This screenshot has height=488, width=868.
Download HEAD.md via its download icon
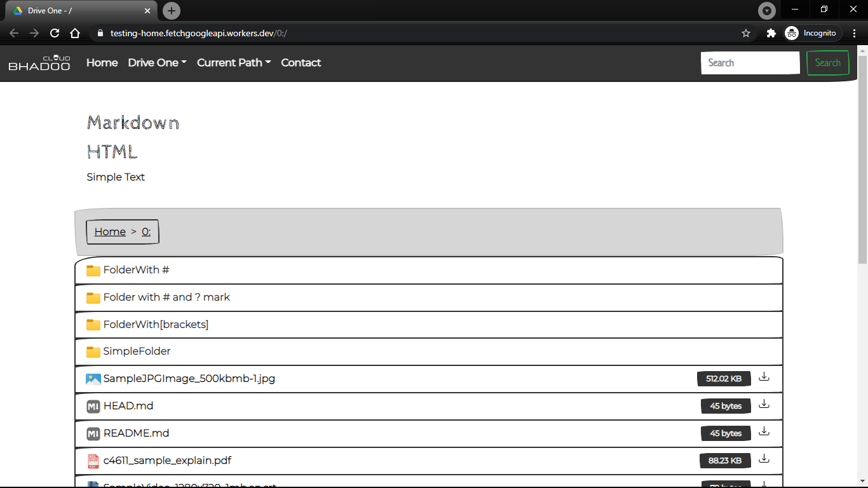click(x=764, y=404)
